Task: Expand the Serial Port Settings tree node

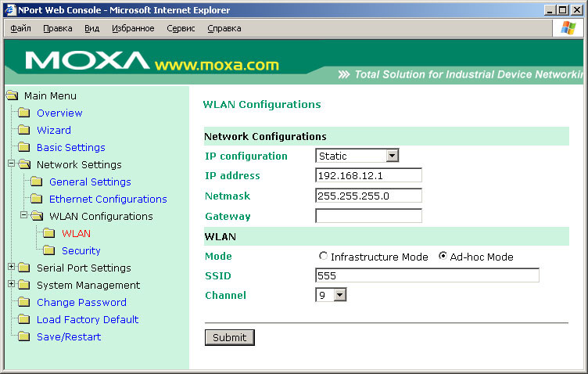Action: point(11,268)
